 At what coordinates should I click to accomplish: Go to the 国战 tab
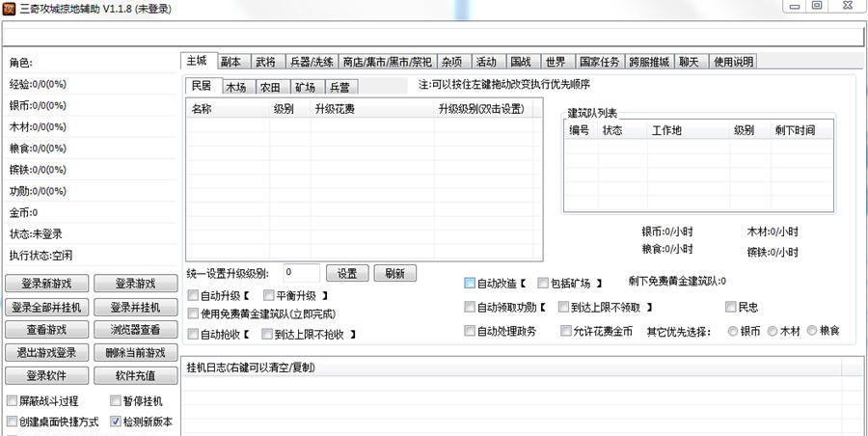point(522,62)
